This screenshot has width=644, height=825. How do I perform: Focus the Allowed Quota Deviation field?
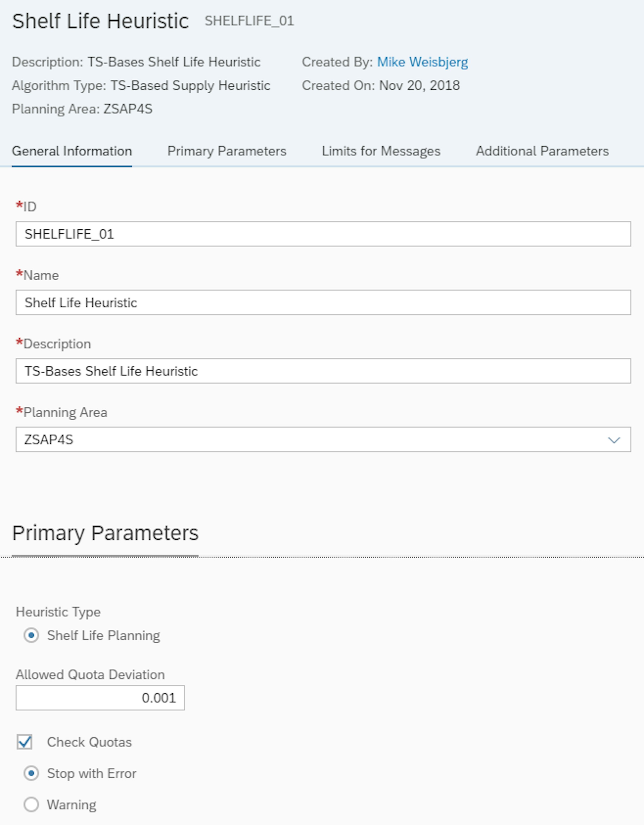100,698
